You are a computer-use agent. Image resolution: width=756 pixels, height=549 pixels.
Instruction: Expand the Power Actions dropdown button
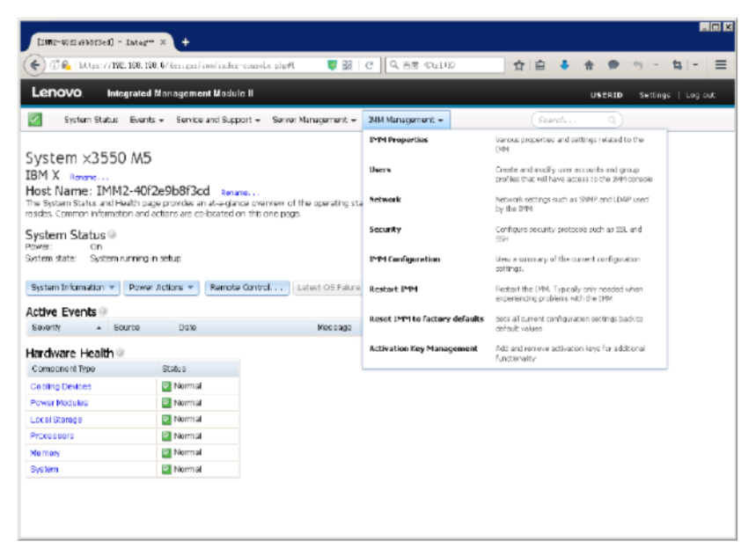[161, 288]
